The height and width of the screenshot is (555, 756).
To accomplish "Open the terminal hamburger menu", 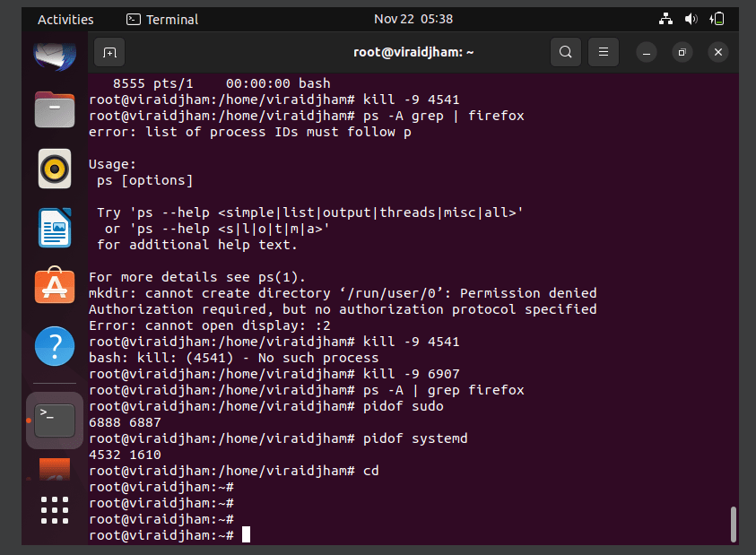I will [604, 52].
